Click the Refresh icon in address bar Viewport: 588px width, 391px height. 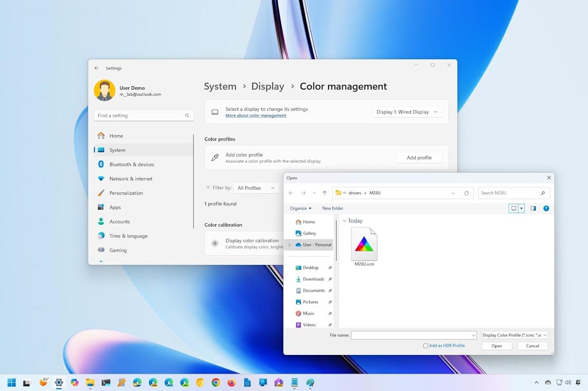(466, 193)
